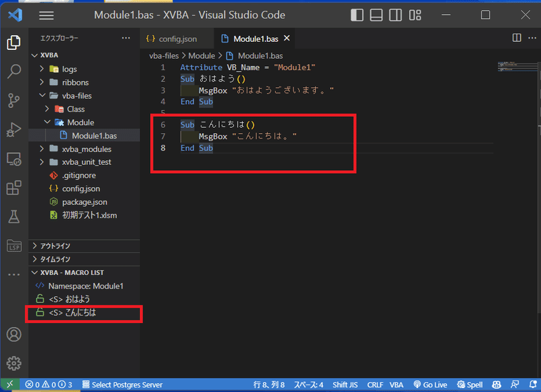Open the LSP panel icon
This screenshot has height=392, width=541.
coord(15,246)
